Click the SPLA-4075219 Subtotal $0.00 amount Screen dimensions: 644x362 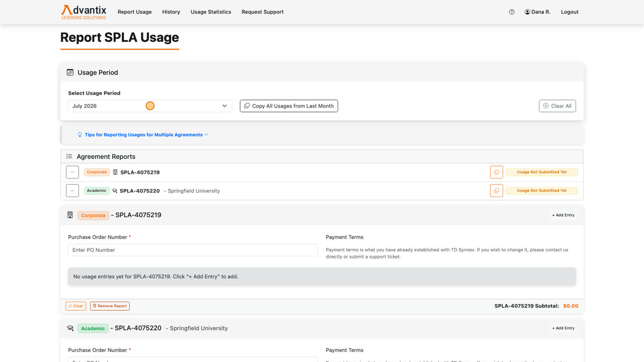click(571, 306)
